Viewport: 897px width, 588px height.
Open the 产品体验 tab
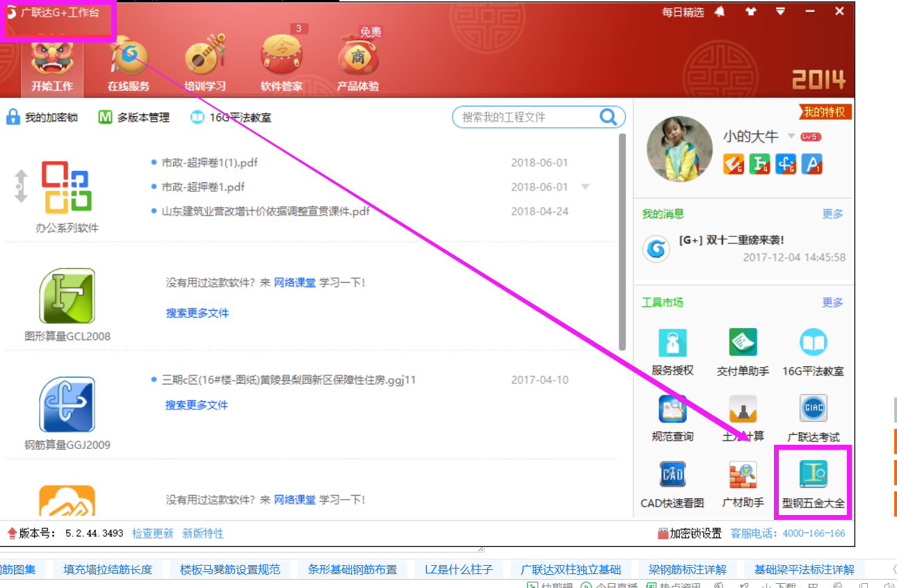[x=358, y=64]
